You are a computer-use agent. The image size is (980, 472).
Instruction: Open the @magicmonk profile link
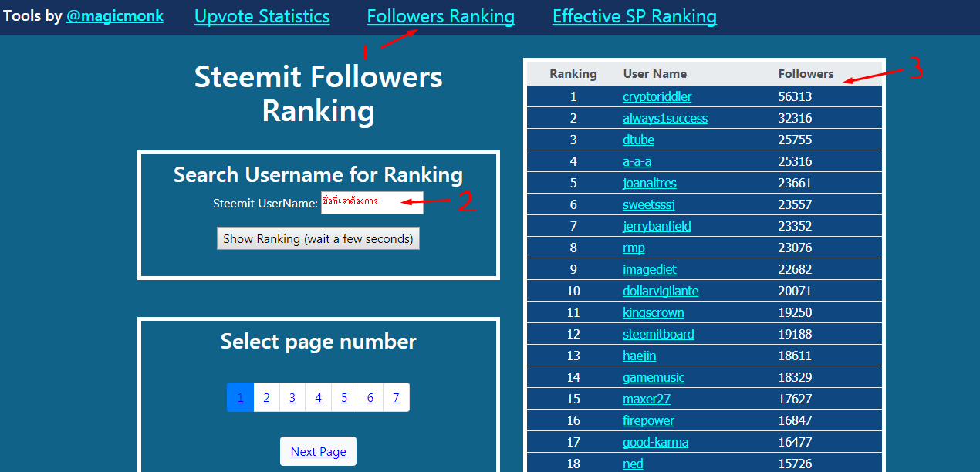tap(114, 16)
